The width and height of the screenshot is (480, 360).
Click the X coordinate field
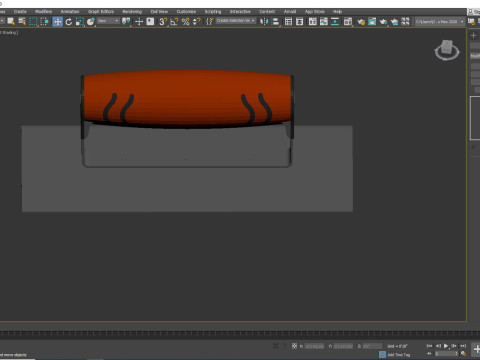tap(314, 346)
